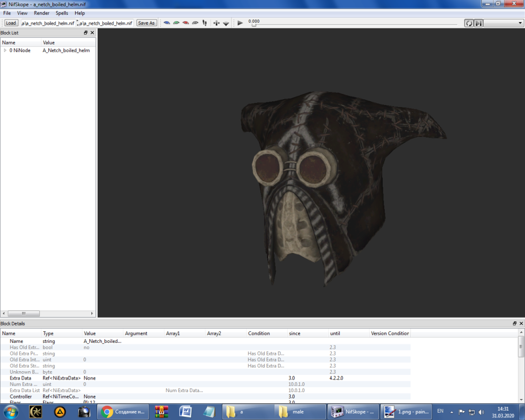This screenshot has width=525, height=420.
Task: Click Block Details scroll up arrow
Action: 521,332
